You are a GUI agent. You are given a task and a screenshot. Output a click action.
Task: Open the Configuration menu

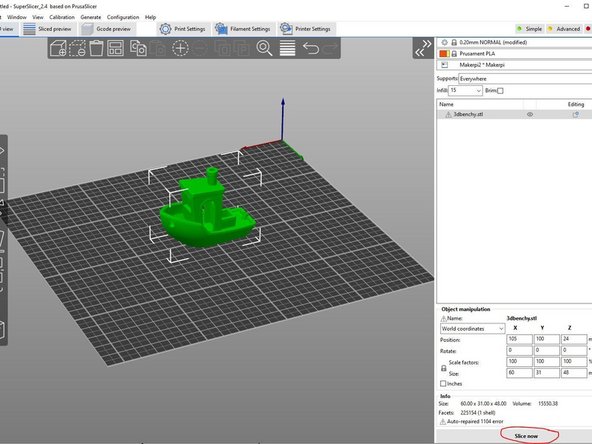(123, 17)
